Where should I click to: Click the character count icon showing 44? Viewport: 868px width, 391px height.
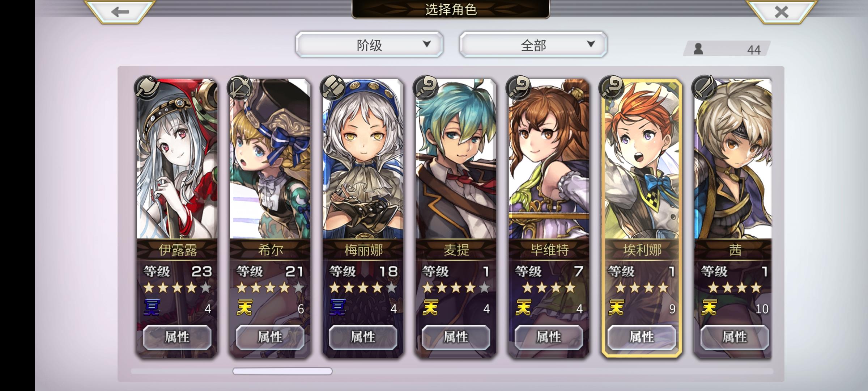[x=698, y=49]
